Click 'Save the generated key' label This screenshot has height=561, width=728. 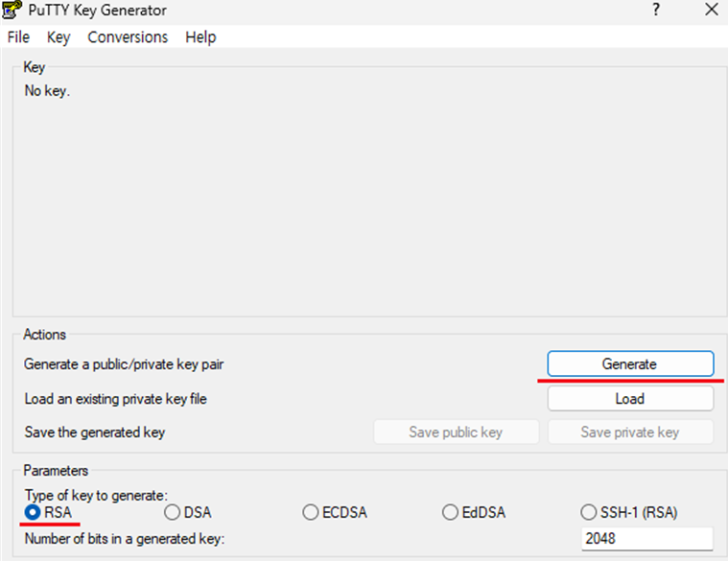point(95,432)
